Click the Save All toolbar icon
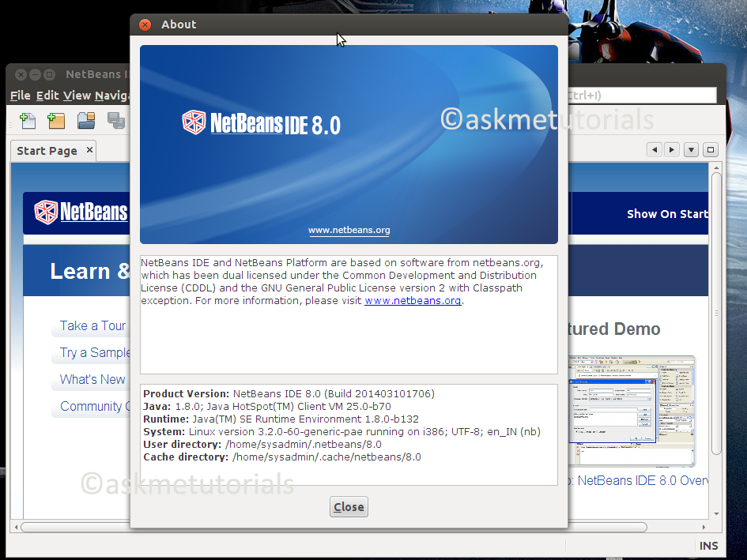Image resolution: width=747 pixels, height=560 pixels. click(x=115, y=121)
